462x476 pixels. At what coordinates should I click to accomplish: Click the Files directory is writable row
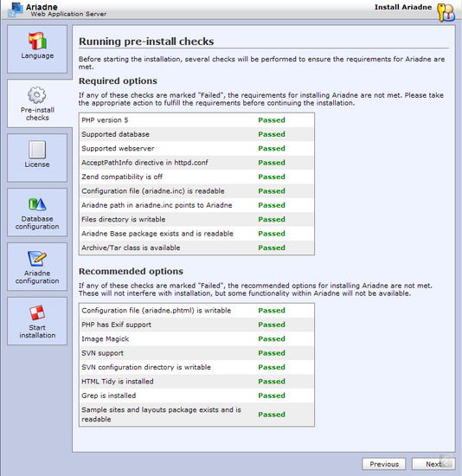point(196,220)
